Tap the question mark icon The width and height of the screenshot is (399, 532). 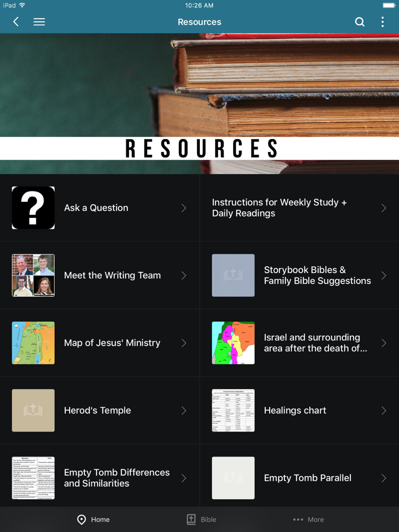click(x=33, y=208)
